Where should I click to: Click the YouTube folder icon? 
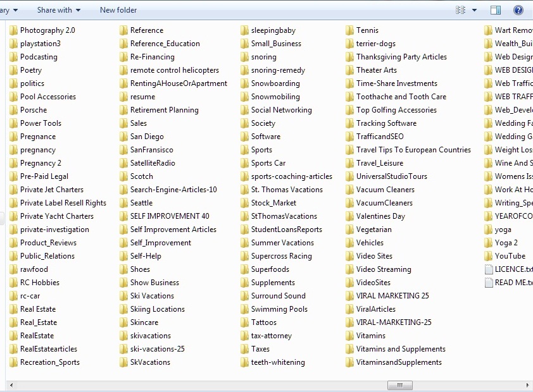click(x=488, y=256)
